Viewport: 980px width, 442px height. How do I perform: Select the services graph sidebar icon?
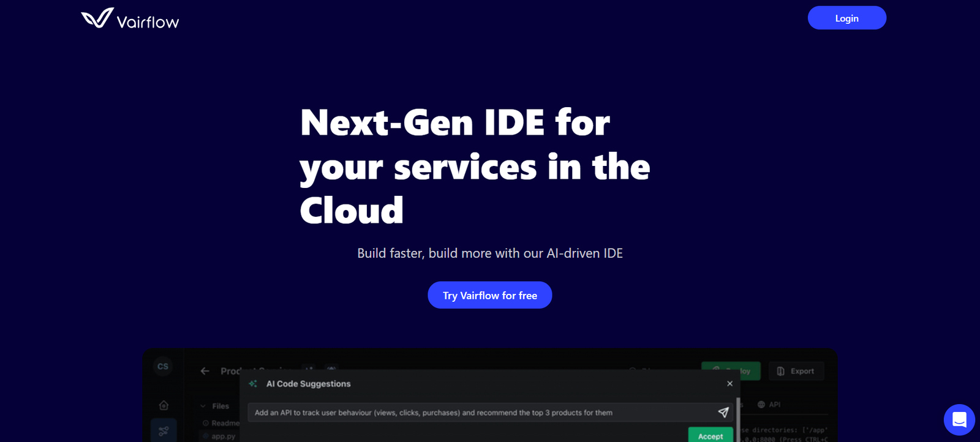tap(164, 431)
